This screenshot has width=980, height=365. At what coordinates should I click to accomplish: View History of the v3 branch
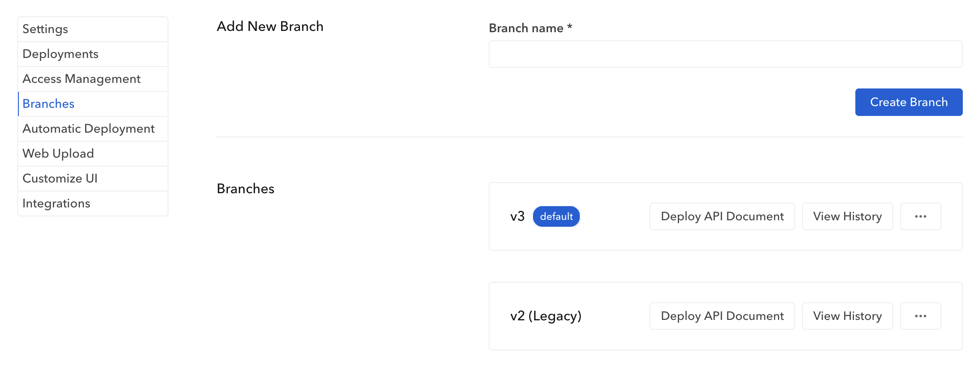point(847,216)
